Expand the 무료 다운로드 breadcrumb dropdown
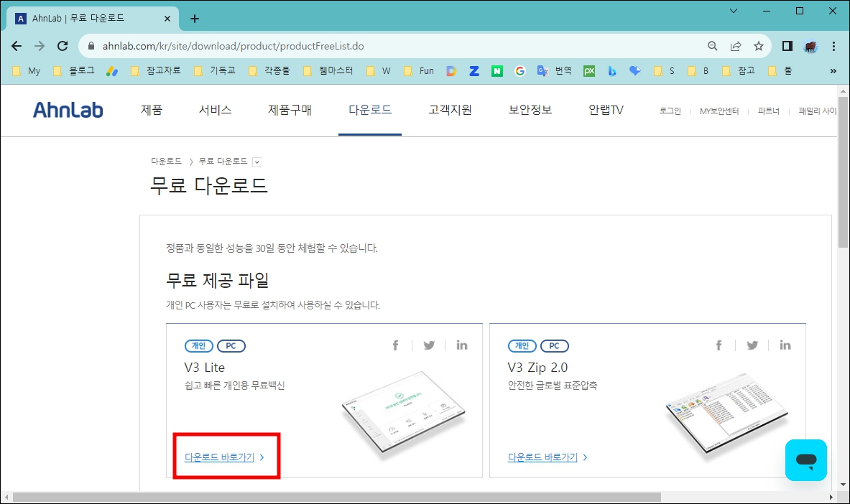 coord(257,162)
